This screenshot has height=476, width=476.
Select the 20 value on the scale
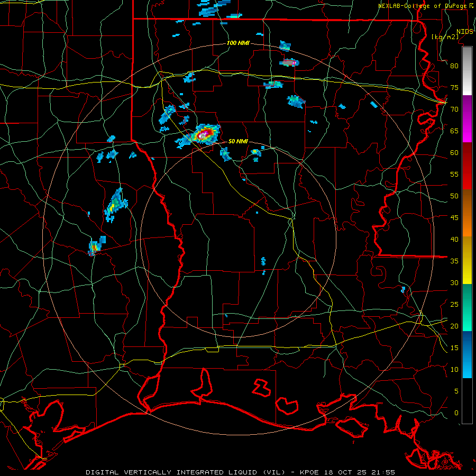pos(454,326)
